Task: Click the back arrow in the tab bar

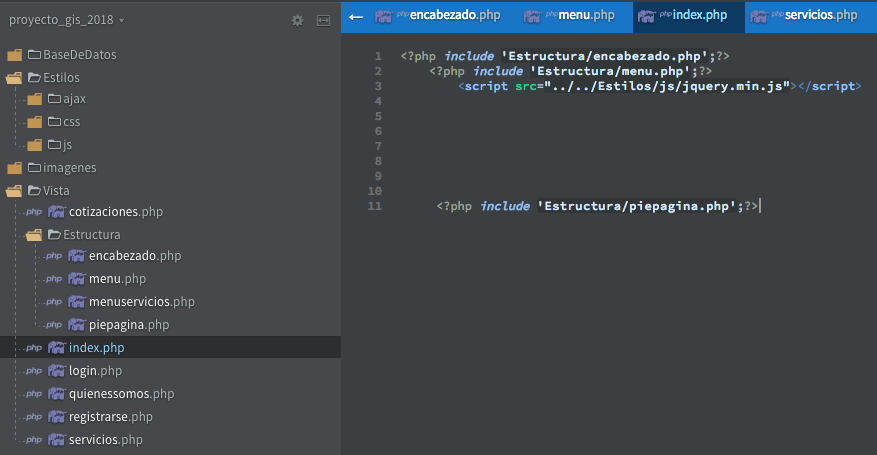Action: click(356, 17)
